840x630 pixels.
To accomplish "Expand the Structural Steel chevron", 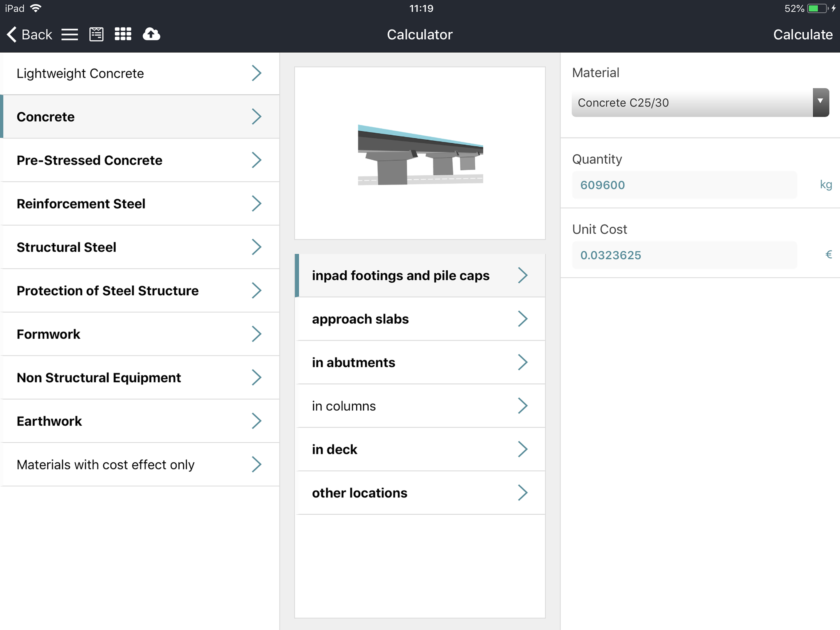I will (256, 247).
